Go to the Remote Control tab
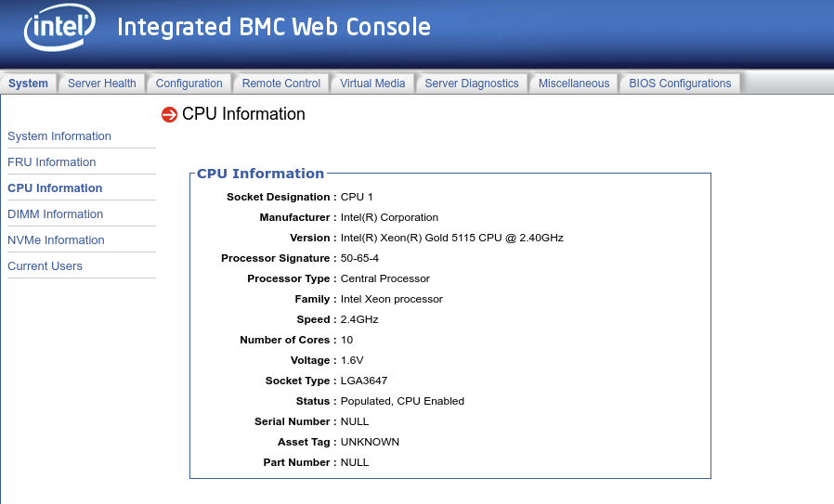Image resolution: width=834 pixels, height=504 pixels. click(280, 84)
